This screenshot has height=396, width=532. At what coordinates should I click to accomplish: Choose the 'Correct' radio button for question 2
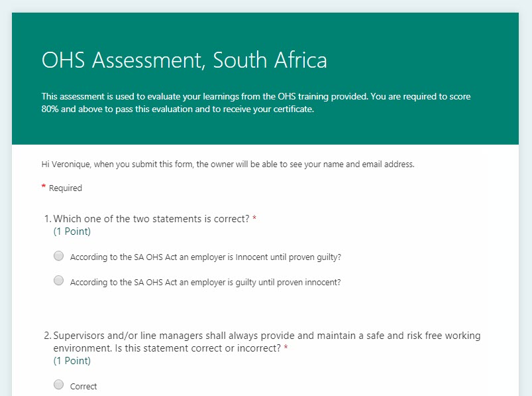(x=58, y=385)
